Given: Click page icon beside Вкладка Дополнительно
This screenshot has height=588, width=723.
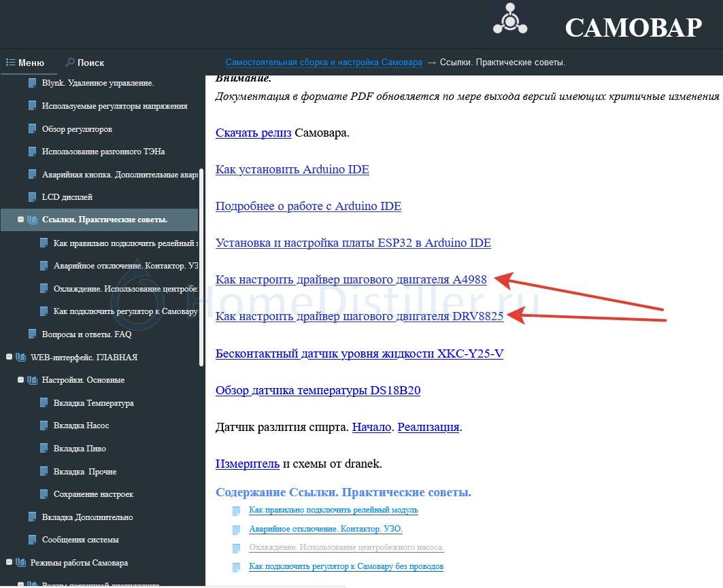Looking at the screenshot, I should pyautogui.click(x=32, y=517).
